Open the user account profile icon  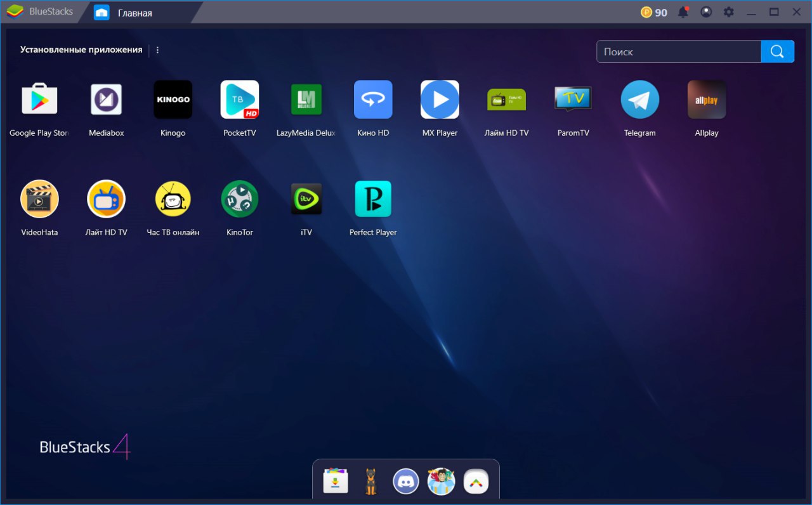706,12
